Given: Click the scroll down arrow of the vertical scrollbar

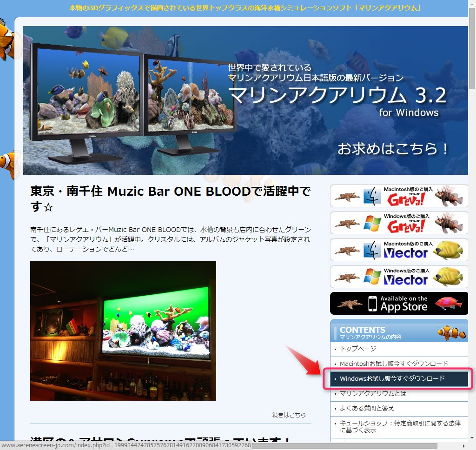Looking at the screenshot, I should coord(472,438).
